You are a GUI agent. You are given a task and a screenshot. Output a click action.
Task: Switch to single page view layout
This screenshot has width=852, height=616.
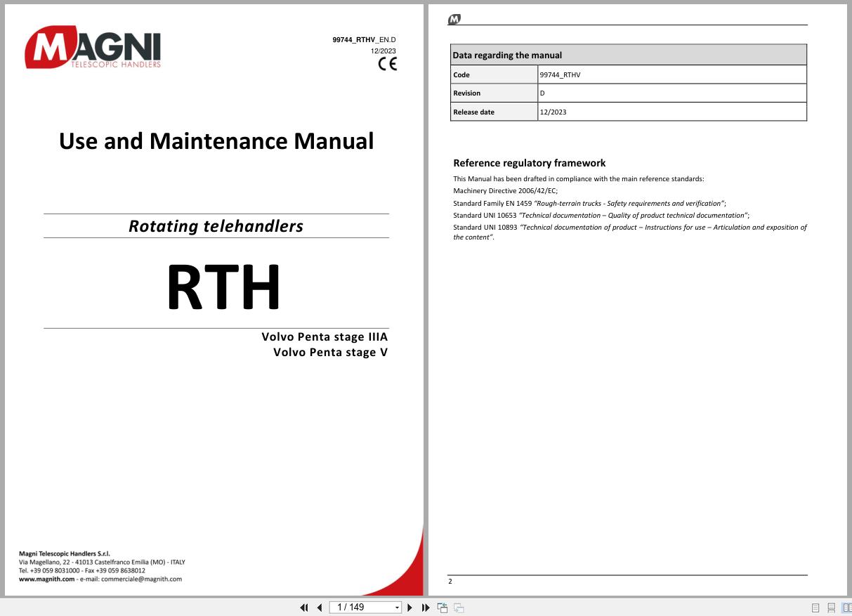click(x=815, y=608)
